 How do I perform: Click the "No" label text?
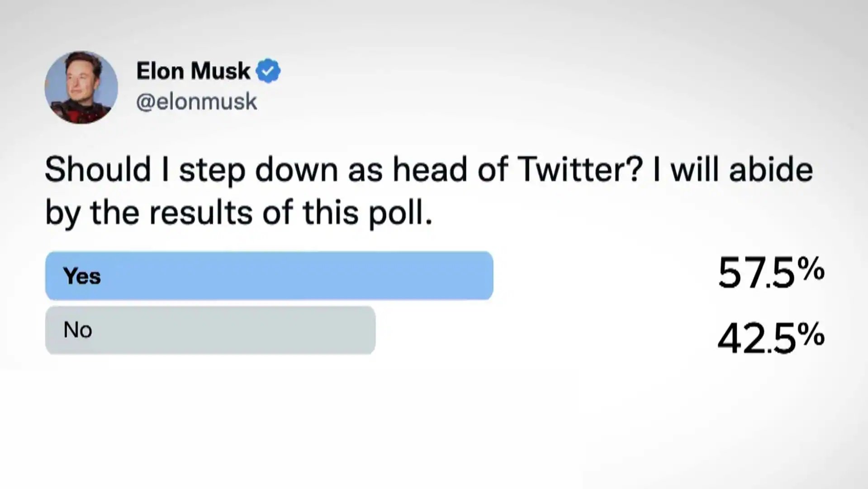pyautogui.click(x=78, y=330)
